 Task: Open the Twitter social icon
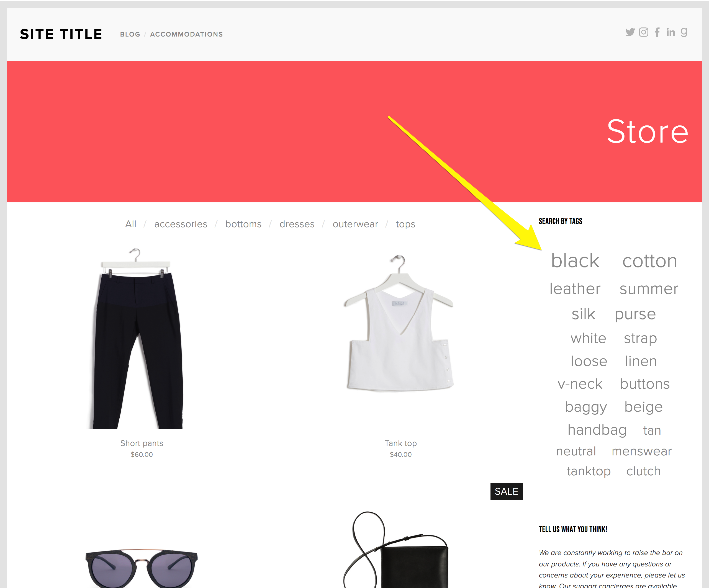[x=630, y=32]
